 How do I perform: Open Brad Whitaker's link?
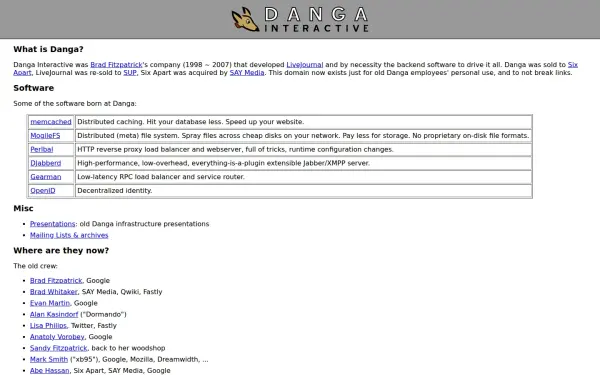[x=54, y=292]
